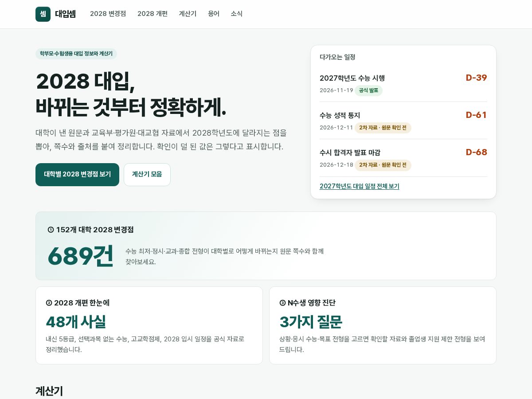Click the 48개 사실 figure
532x399 pixels.
tap(76, 322)
